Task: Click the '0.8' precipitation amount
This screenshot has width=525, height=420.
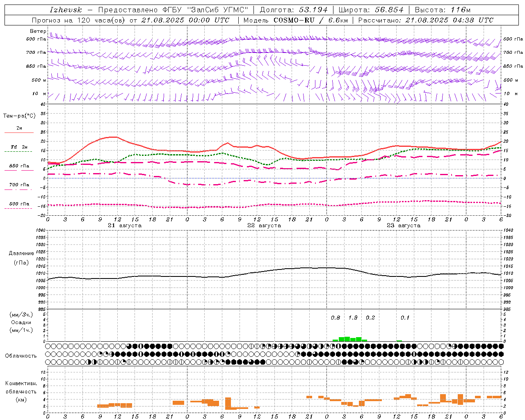Action: pos(336,318)
